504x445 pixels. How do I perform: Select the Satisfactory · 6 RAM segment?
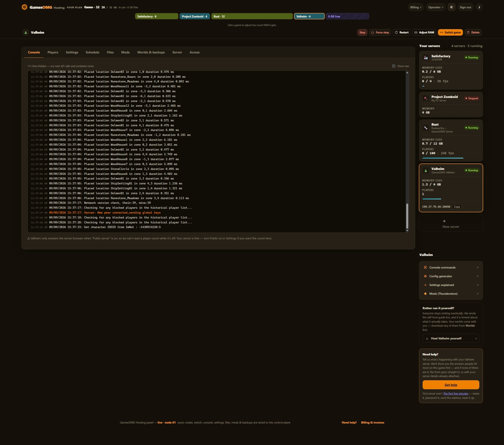(x=156, y=16)
